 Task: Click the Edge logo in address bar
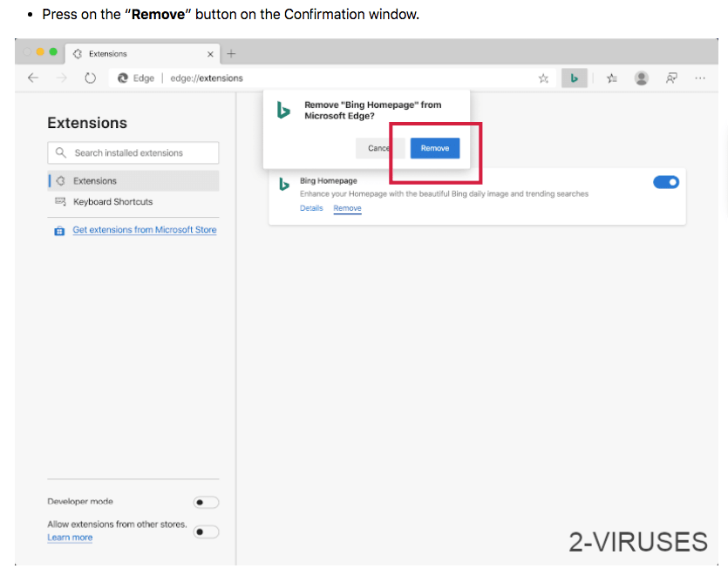[123, 78]
